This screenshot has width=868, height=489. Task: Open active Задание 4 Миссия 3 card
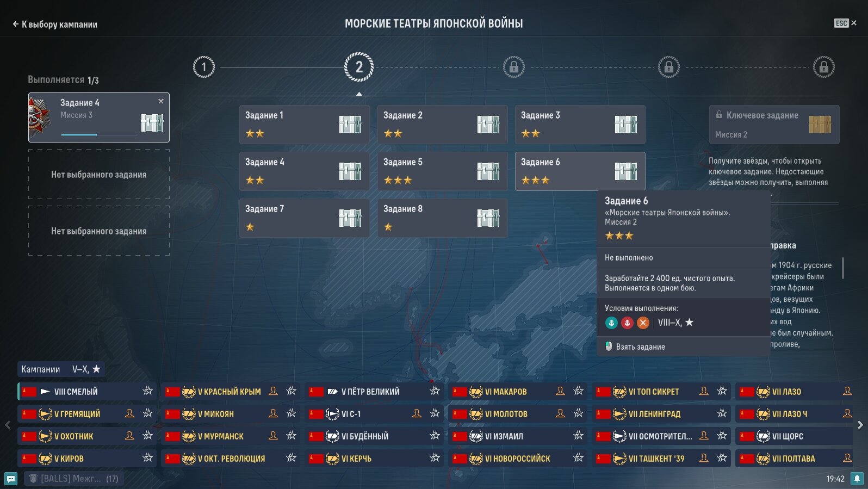[x=99, y=117]
